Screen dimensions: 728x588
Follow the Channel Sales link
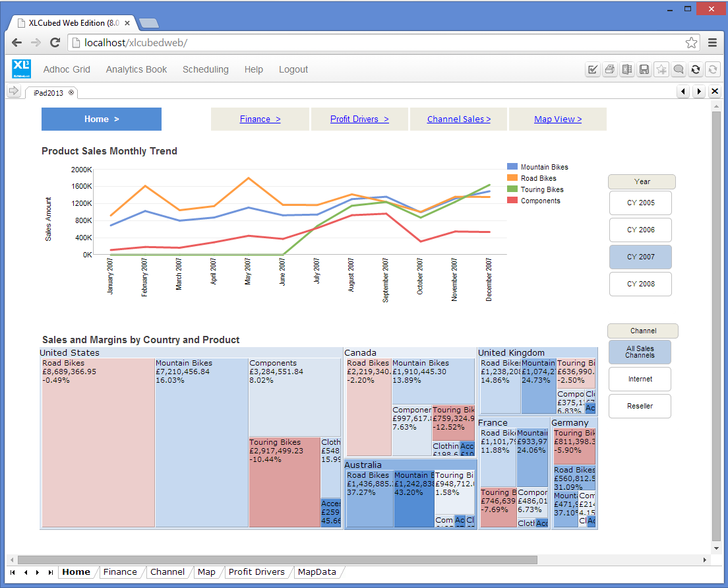[x=458, y=119]
